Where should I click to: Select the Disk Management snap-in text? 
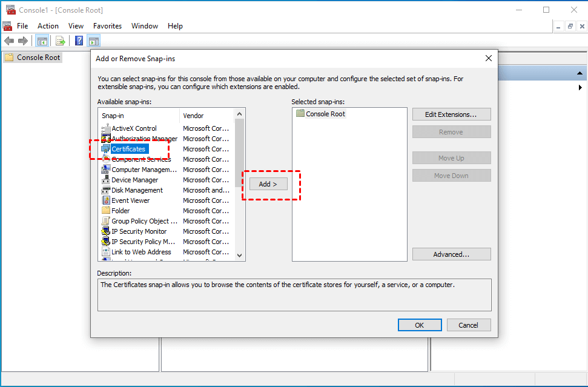tap(137, 190)
